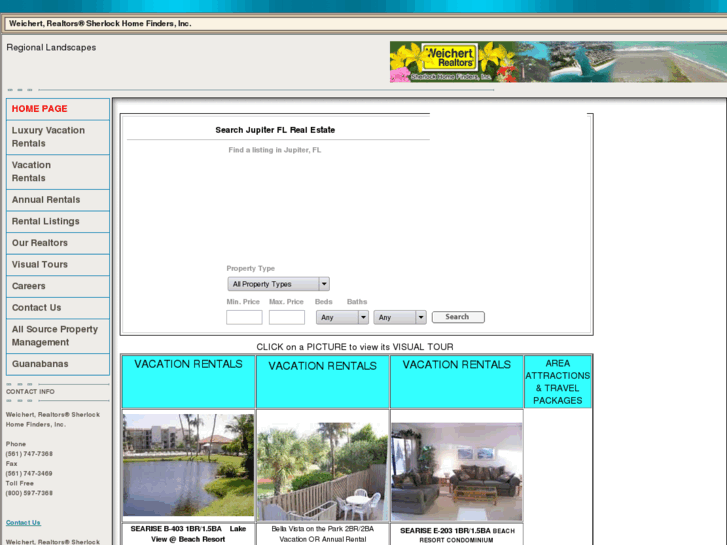Image resolution: width=727 pixels, height=545 pixels.
Task: Click the Search Jupiter FL Real Estate heading
Action: [x=275, y=130]
